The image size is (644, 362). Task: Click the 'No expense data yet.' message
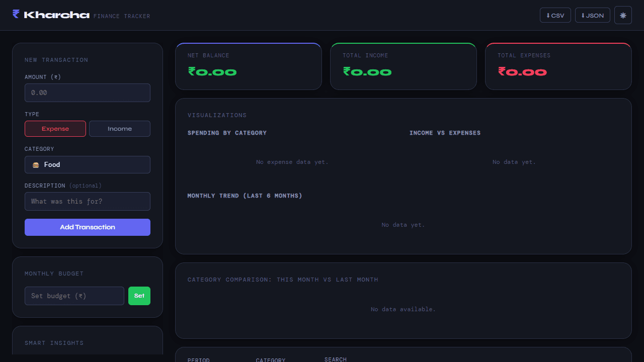pos(292,162)
